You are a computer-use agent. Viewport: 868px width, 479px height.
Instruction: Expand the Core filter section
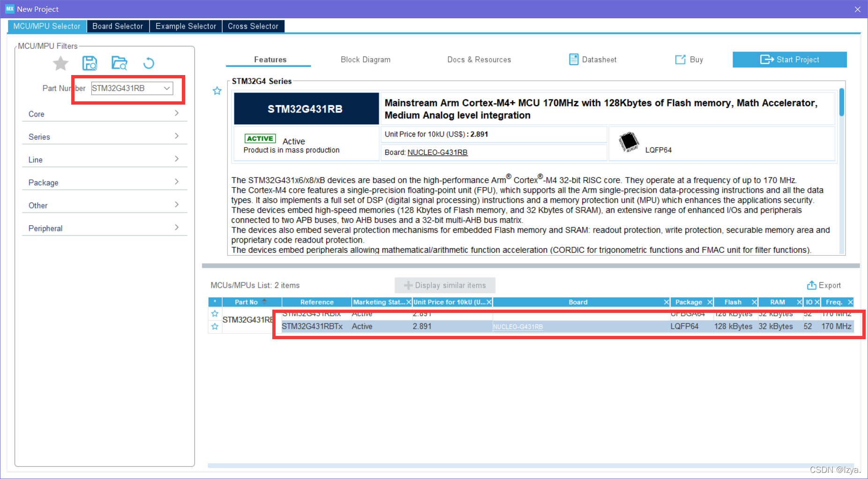tap(105, 114)
